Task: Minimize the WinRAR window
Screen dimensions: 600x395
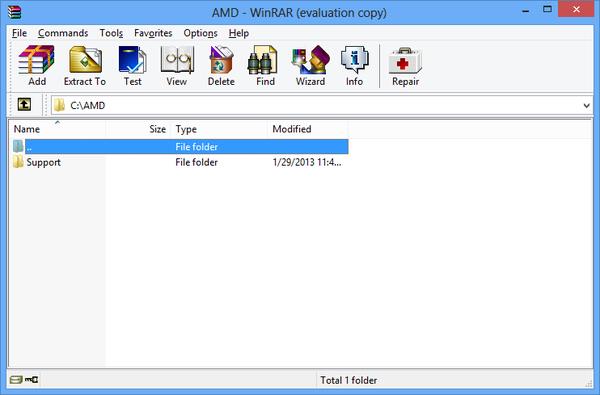Action: pos(526,10)
